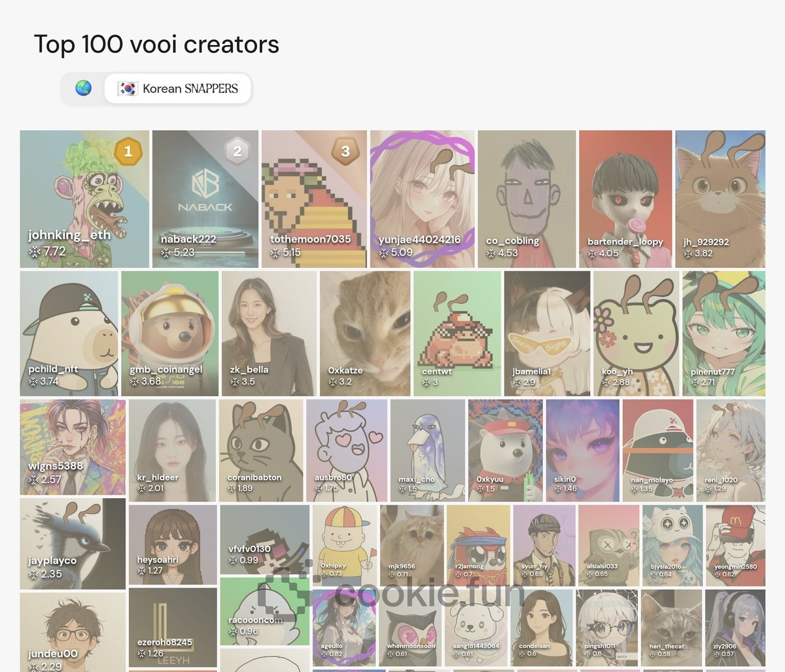785x672 pixels.
Task: Switch to the Korean SNAPPERS tab
Action: pyautogui.click(x=177, y=88)
